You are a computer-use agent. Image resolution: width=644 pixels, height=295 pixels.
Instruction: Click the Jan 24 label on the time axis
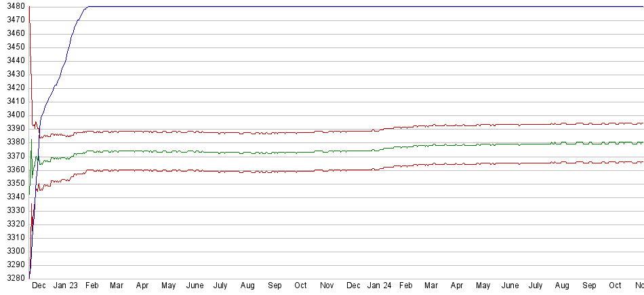(379, 286)
